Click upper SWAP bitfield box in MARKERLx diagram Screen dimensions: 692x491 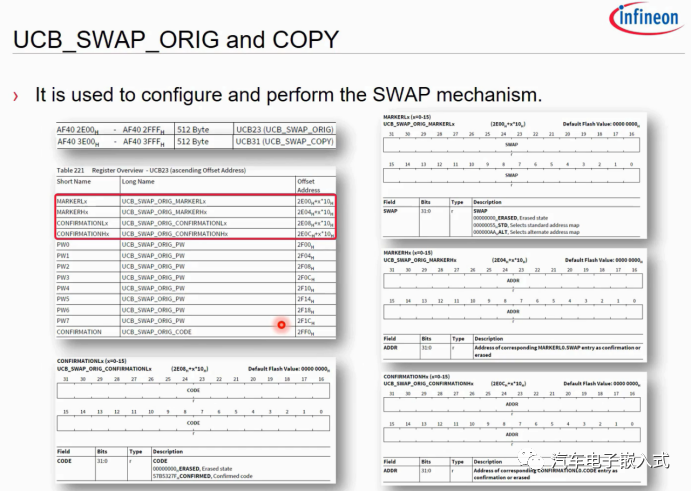click(x=511, y=145)
